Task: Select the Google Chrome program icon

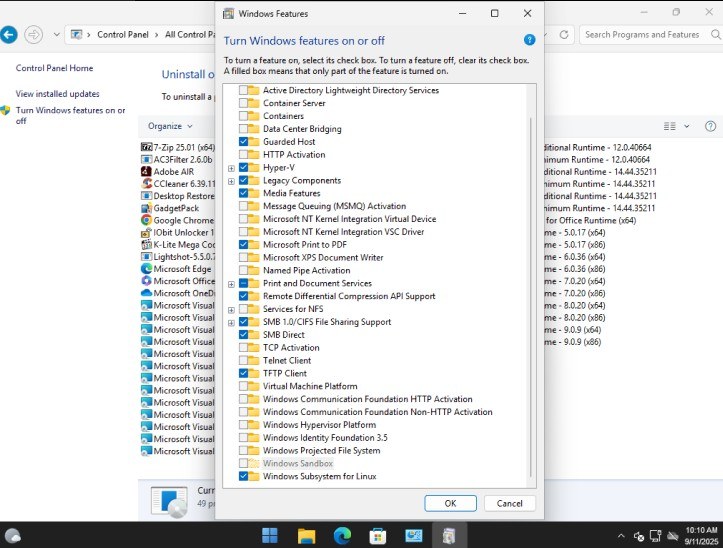Action: coord(146,220)
